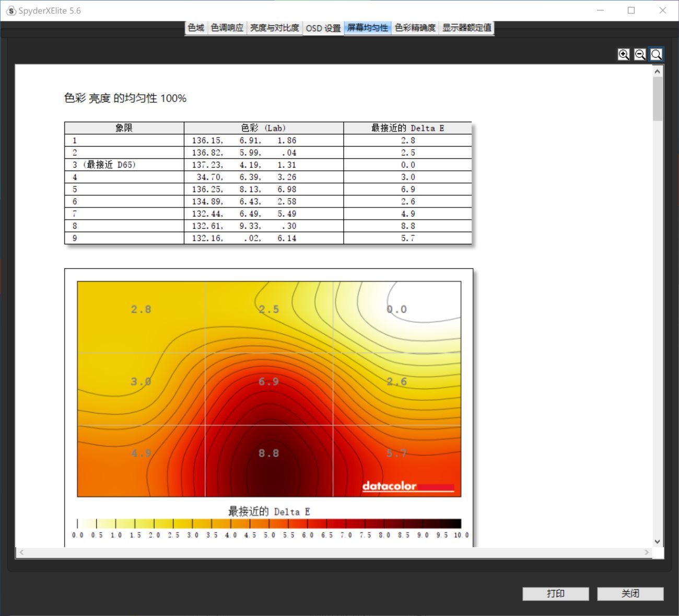This screenshot has width=679, height=616.
Task: Click the 2.6 label on heat map
Action: tap(397, 381)
